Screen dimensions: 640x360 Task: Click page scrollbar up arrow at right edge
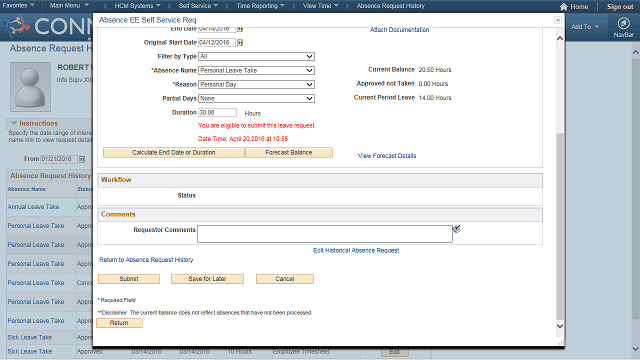pyautogui.click(x=636, y=52)
